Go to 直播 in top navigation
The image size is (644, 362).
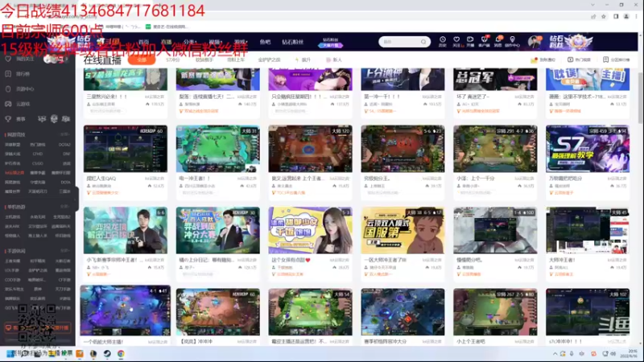pyautogui.click(x=167, y=42)
